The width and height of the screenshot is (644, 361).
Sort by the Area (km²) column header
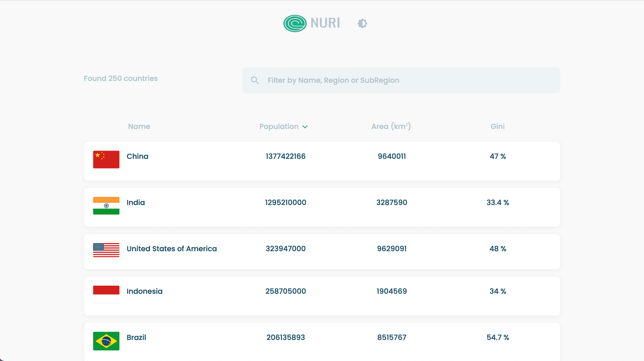[x=391, y=126]
